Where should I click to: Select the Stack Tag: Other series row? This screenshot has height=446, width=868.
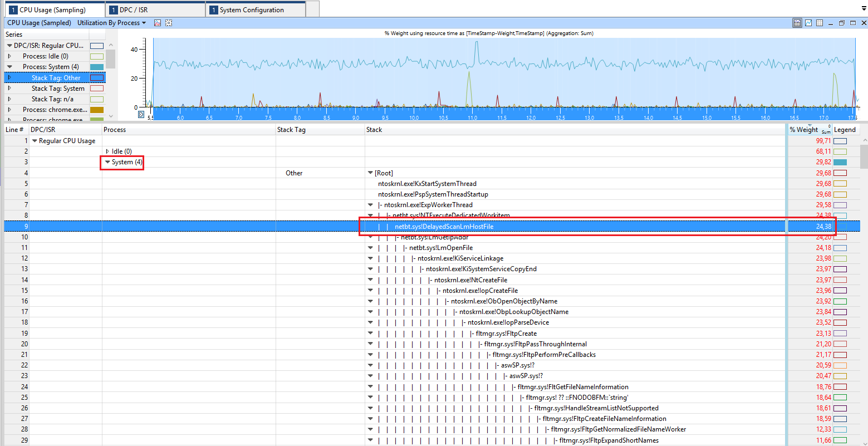click(55, 78)
